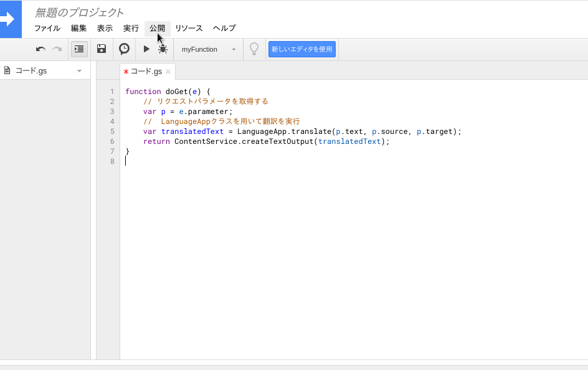This screenshot has height=370, width=588.
Task: Open the function selector showing myFunction
Action: coord(208,49)
